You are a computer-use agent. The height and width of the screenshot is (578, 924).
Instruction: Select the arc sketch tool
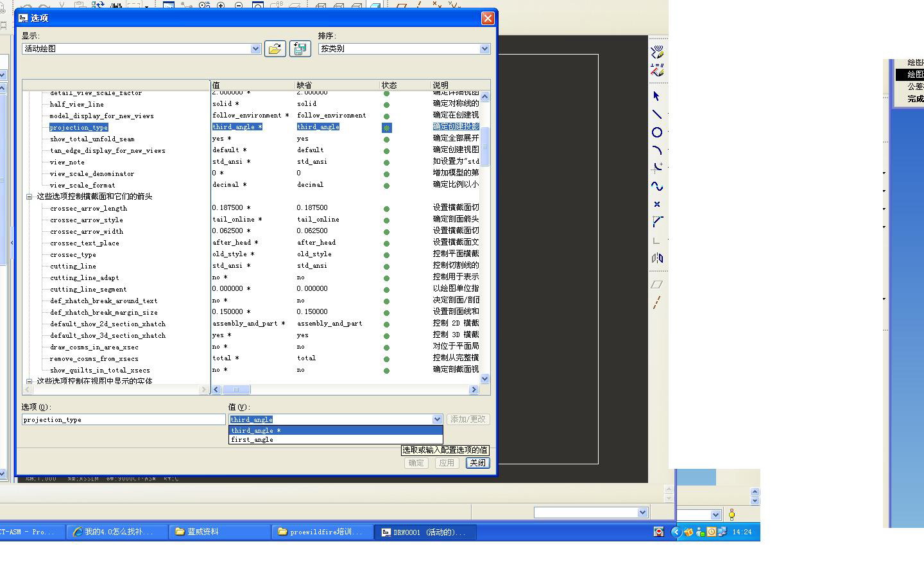[656, 150]
